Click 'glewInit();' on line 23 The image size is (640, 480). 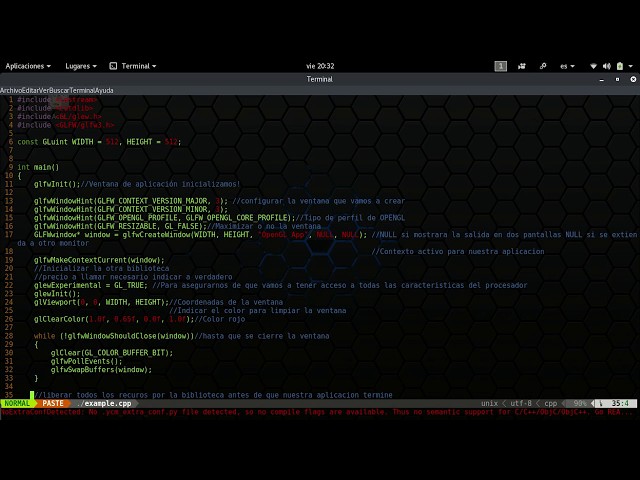[x=57, y=294]
